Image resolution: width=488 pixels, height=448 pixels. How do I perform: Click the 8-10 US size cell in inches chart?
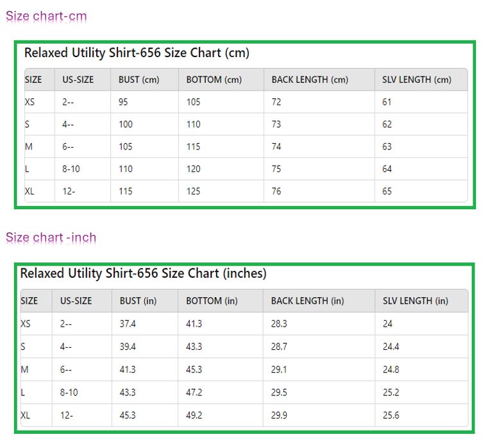point(69,392)
